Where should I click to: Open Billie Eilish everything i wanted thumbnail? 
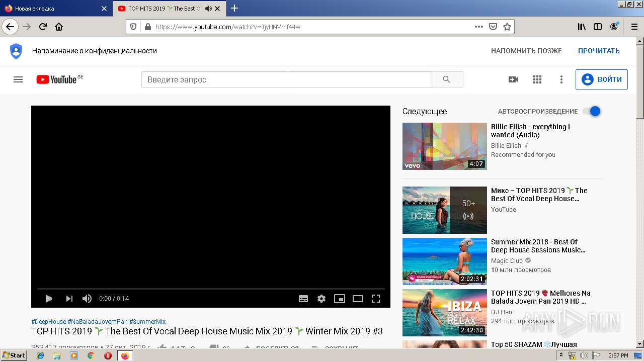tap(445, 146)
